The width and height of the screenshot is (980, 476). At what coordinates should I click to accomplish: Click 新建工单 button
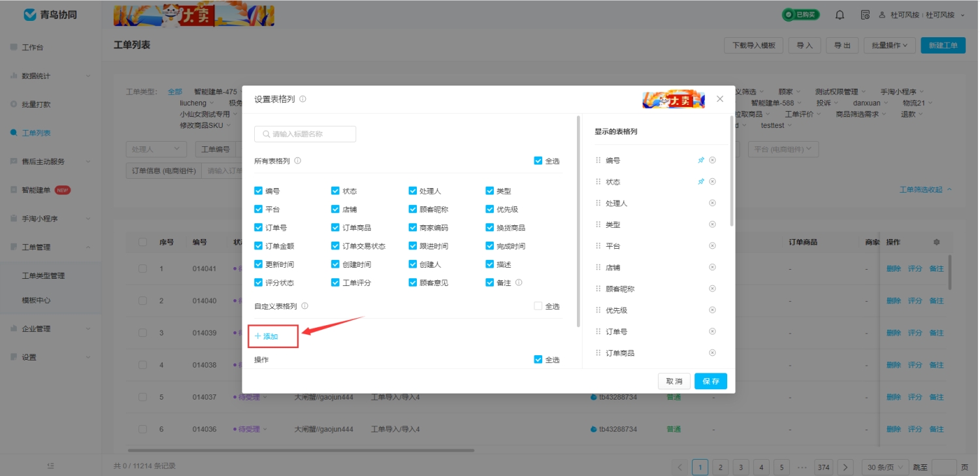click(943, 45)
